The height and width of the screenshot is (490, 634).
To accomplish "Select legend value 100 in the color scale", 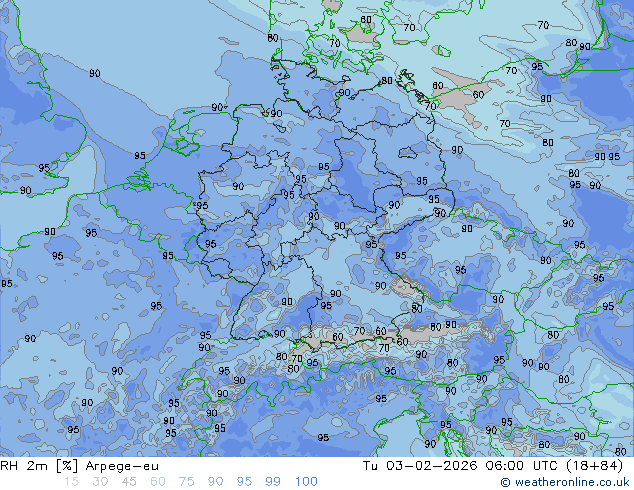I will tap(306, 482).
